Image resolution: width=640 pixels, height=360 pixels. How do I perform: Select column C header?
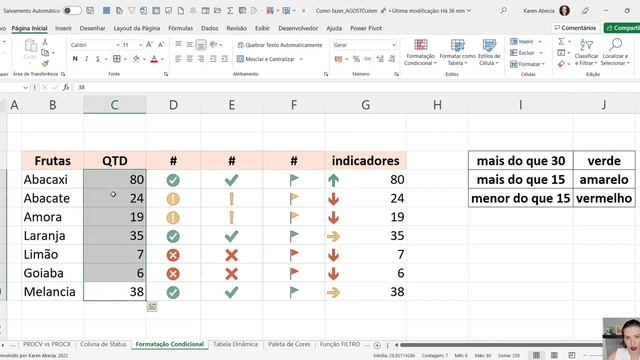115,105
